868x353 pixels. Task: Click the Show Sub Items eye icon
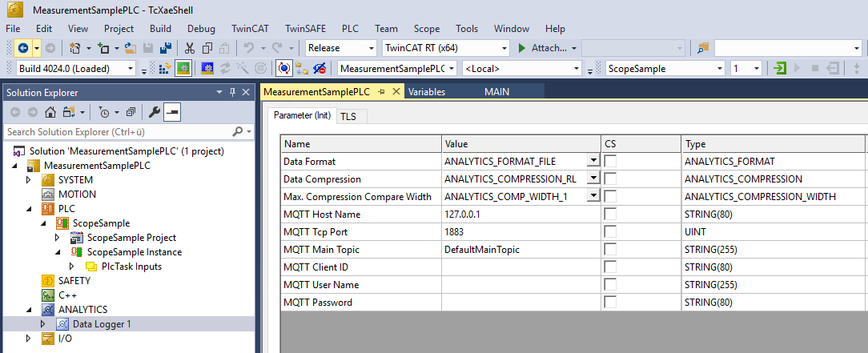pyautogui.click(x=319, y=69)
